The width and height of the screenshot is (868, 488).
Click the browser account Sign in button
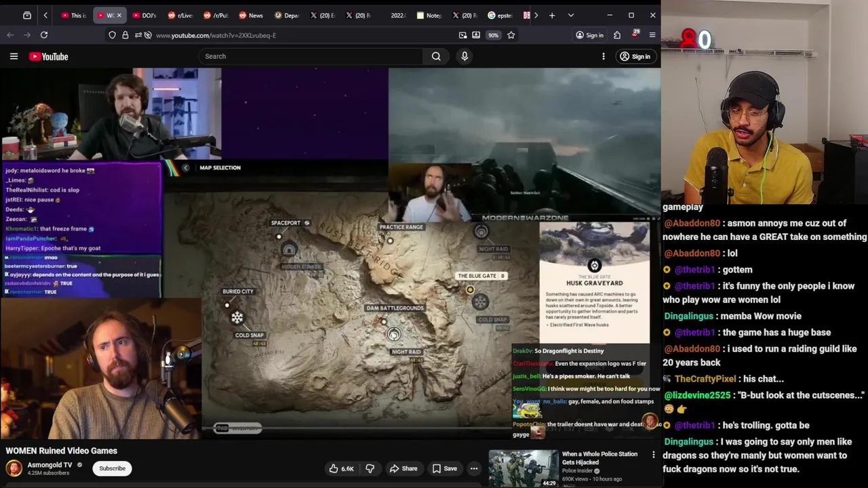pos(589,35)
